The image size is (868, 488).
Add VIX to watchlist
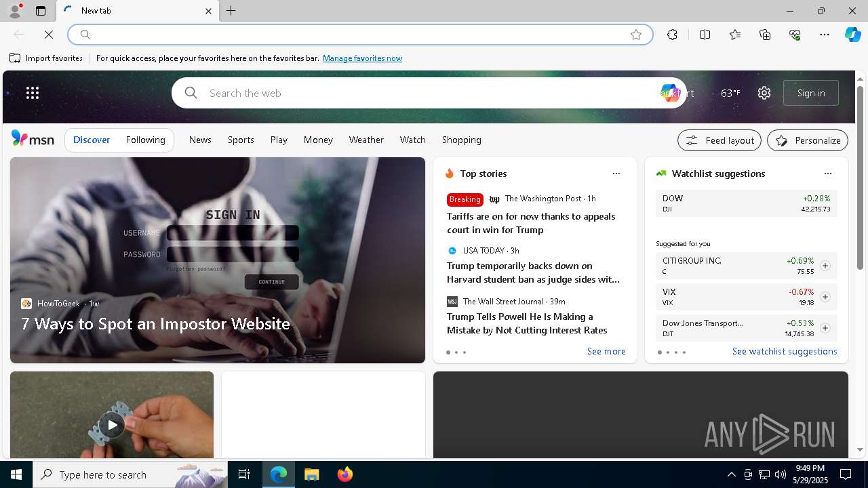tap(825, 297)
